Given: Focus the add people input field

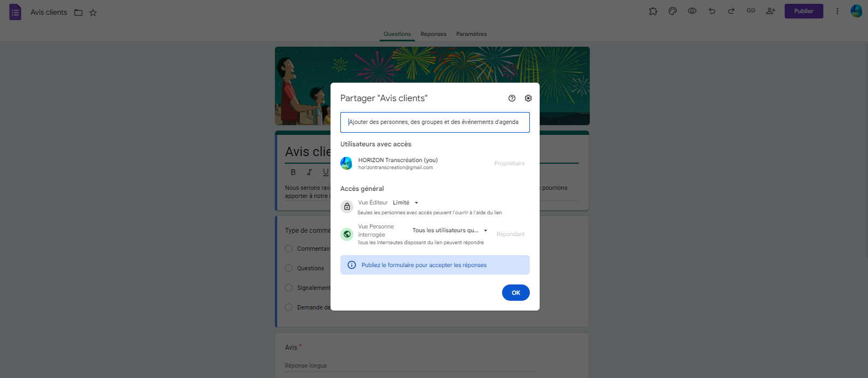Looking at the screenshot, I should point(435,122).
